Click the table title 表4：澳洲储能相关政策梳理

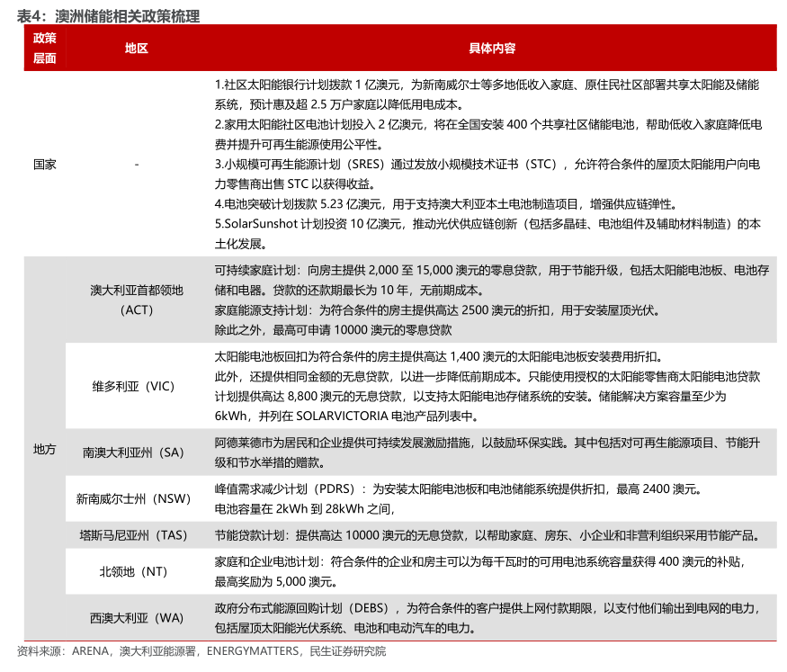[x=108, y=15]
